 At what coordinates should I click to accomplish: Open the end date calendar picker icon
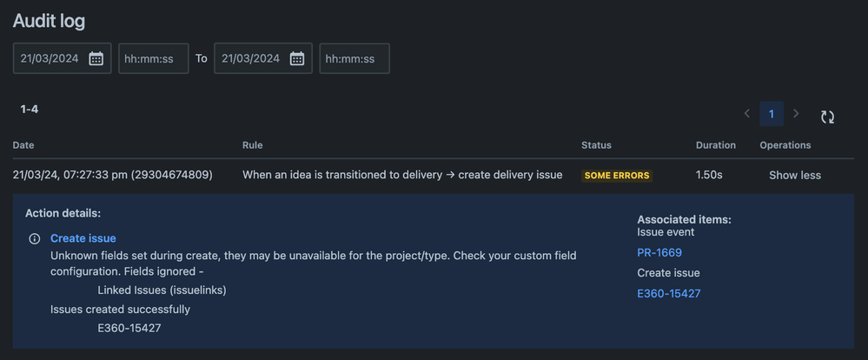point(297,59)
